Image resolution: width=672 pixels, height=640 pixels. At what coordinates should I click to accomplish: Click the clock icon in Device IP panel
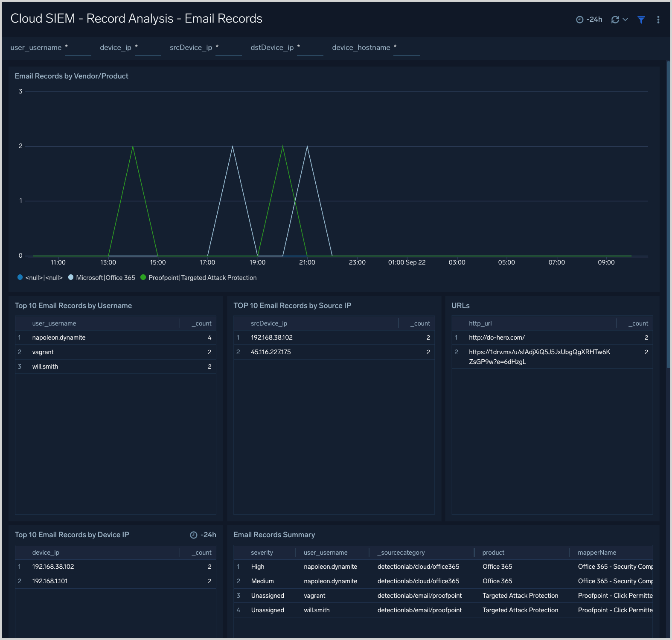(194, 535)
